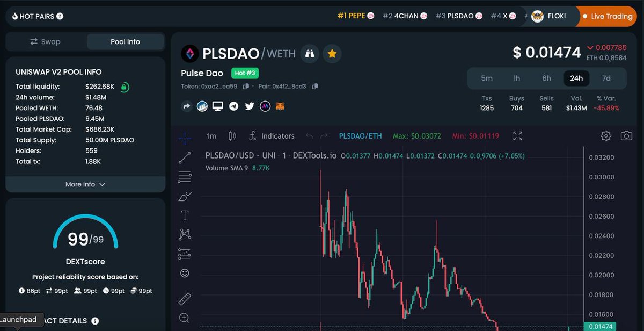Select the 1h timeframe tab

517,78
